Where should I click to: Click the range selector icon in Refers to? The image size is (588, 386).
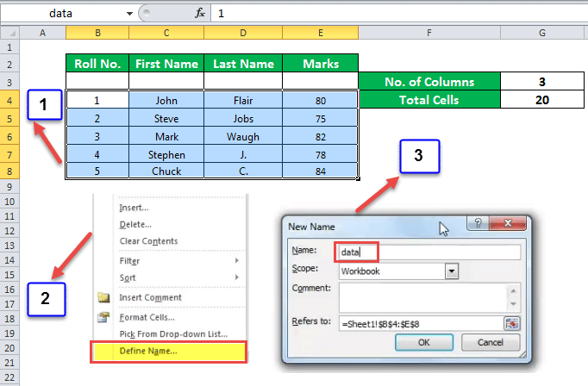tap(512, 324)
